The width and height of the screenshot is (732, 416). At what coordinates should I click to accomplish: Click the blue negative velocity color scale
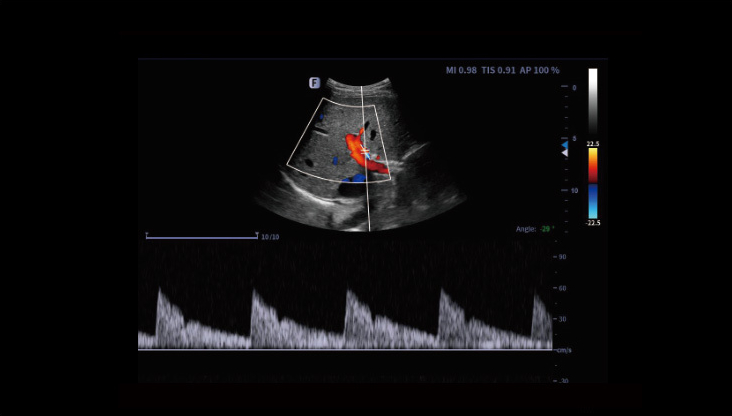tap(593, 201)
